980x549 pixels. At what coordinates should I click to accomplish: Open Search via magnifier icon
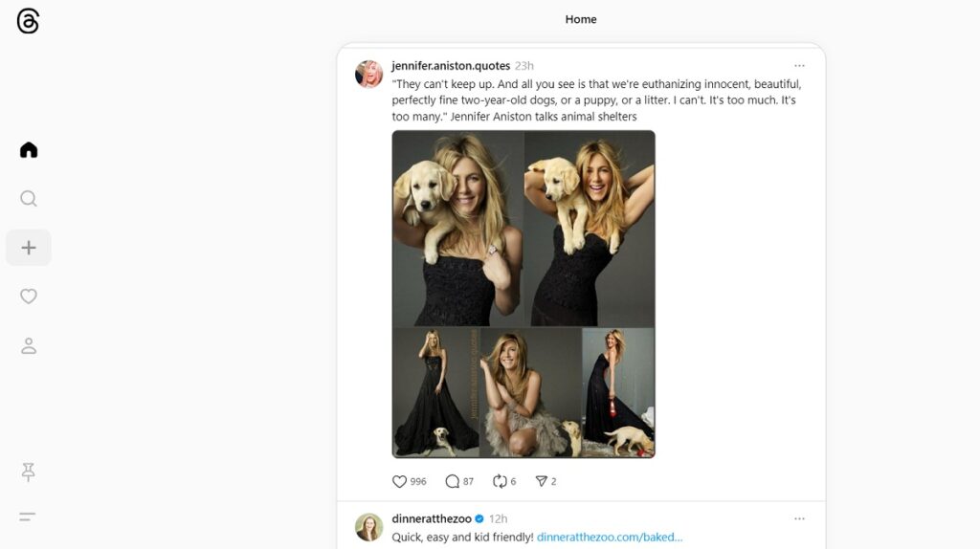[x=29, y=199]
